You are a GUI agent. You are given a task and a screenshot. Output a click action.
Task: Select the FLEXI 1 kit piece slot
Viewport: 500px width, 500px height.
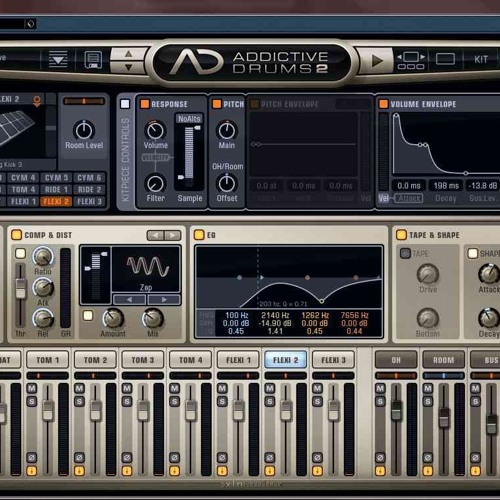point(23,202)
